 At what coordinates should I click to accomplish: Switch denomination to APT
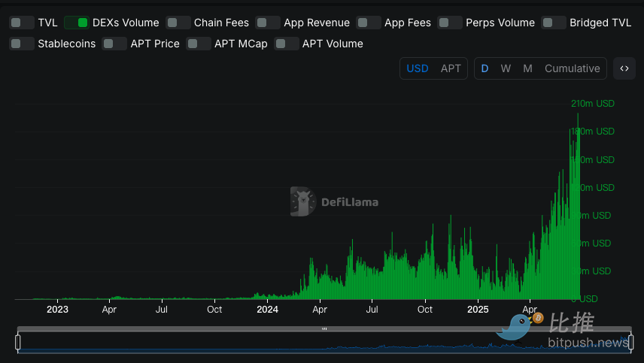[451, 68]
